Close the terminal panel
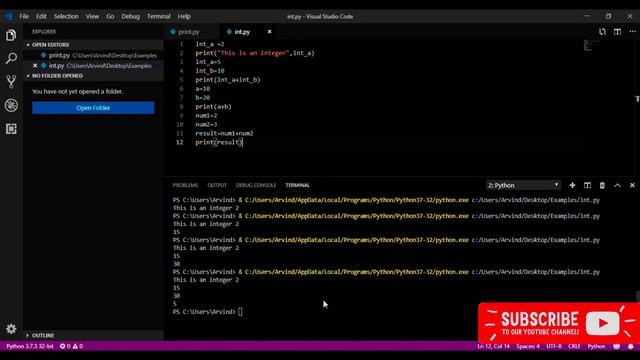 632,185
